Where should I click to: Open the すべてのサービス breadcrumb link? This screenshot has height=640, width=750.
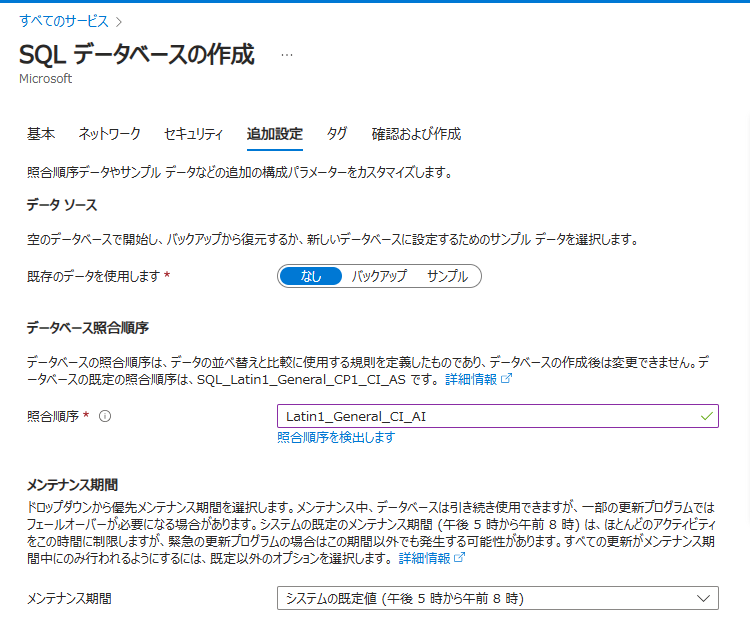64,21
